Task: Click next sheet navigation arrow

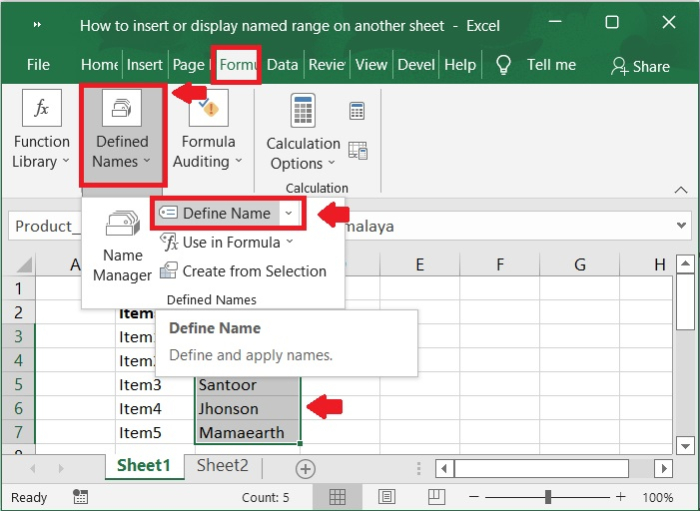Action: pos(61,469)
